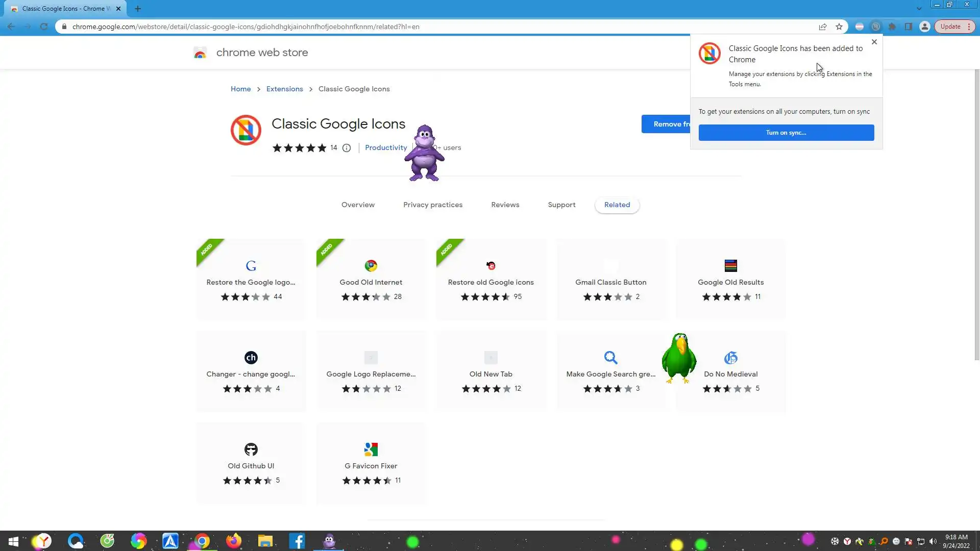Viewport: 980px width, 551px height.
Task: Click the Turn on sync button
Action: 786,133
